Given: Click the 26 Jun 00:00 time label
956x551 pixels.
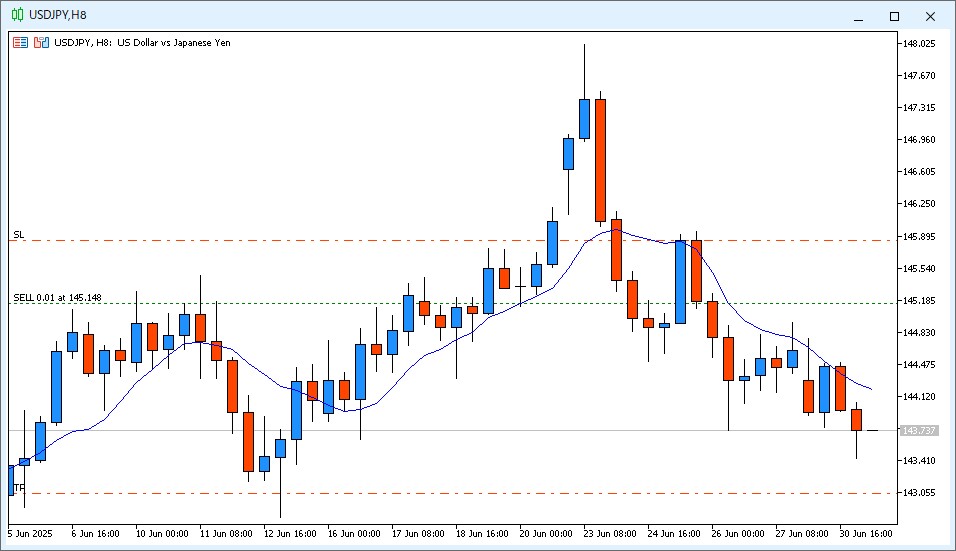Looking at the screenshot, I should coord(738,534).
